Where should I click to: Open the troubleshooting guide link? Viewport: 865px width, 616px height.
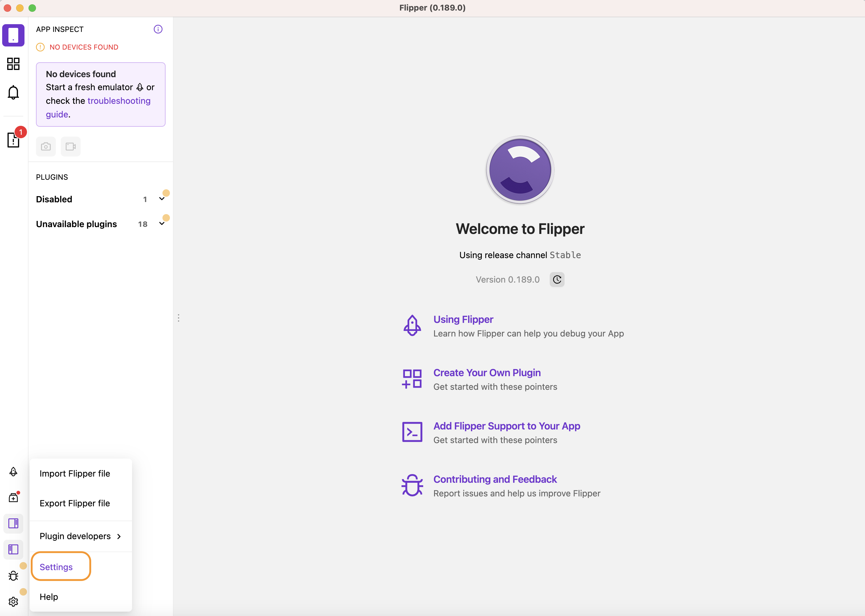pyautogui.click(x=119, y=101)
